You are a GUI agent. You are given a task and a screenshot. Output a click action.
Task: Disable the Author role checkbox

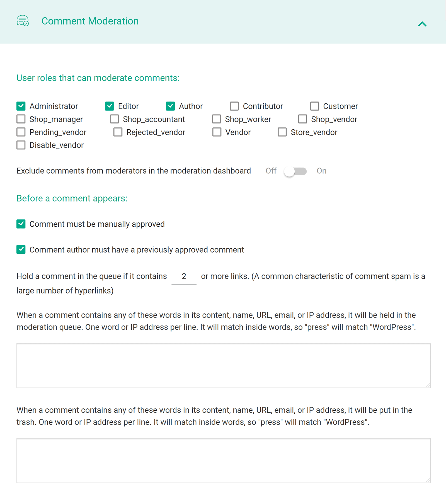[x=170, y=106]
